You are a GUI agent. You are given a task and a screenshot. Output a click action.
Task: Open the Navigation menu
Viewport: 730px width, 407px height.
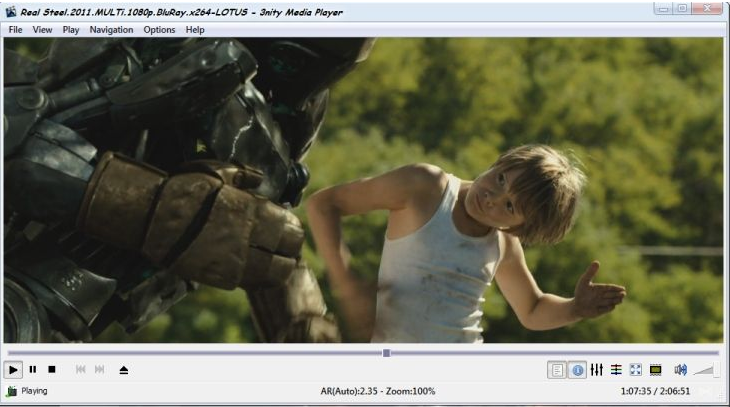111,30
